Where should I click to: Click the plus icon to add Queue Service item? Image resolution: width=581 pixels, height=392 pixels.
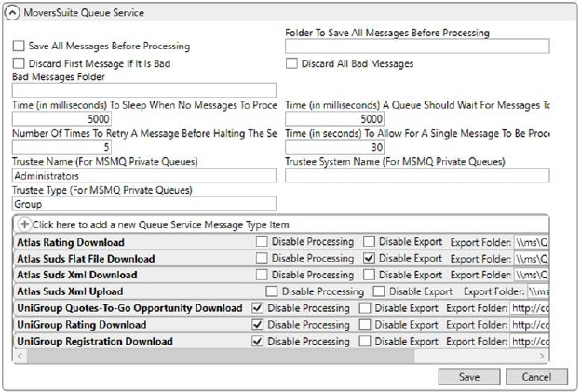[23, 224]
